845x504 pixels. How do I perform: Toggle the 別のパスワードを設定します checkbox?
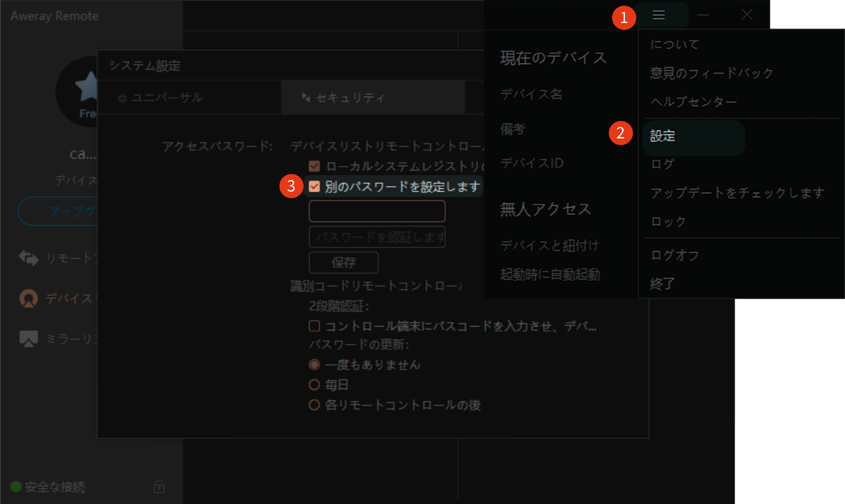pyautogui.click(x=314, y=186)
